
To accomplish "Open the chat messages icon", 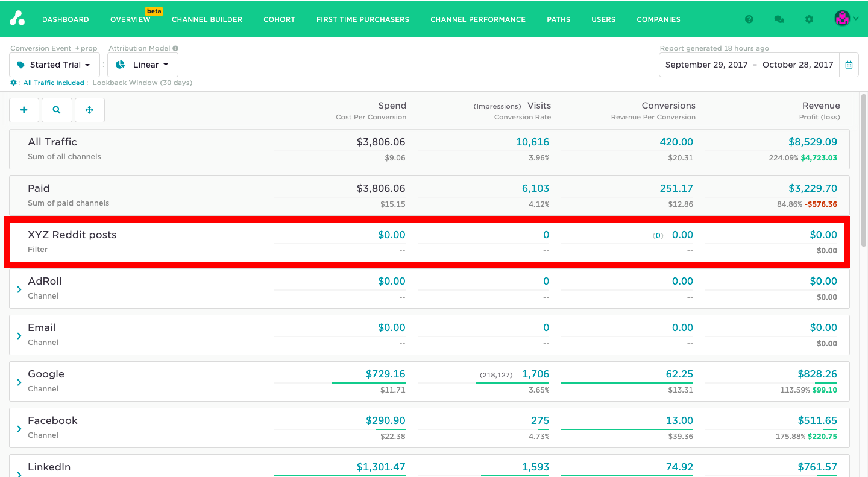I will coord(779,19).
